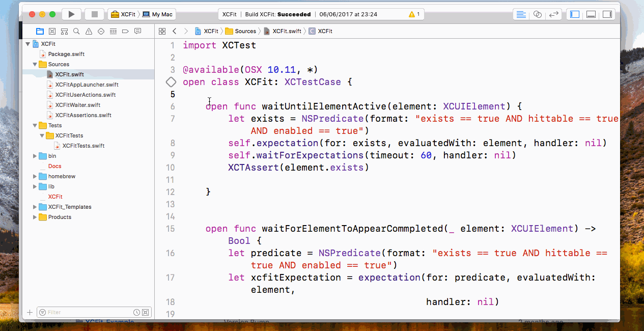Click the related items icon in the jump bar
Image resolution: width=644 pixels, height=331 pixels.
pyautogui.click(x=162, y=31)
